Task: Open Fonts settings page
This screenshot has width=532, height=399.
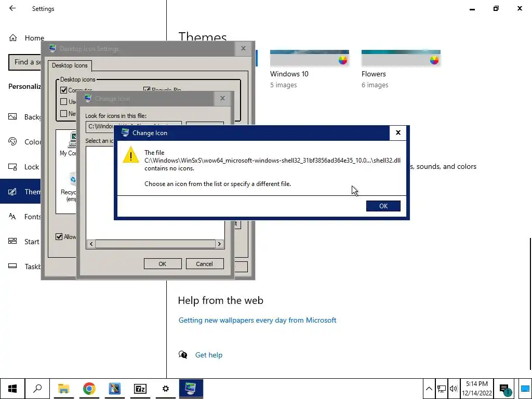Action: coord(20,217)
